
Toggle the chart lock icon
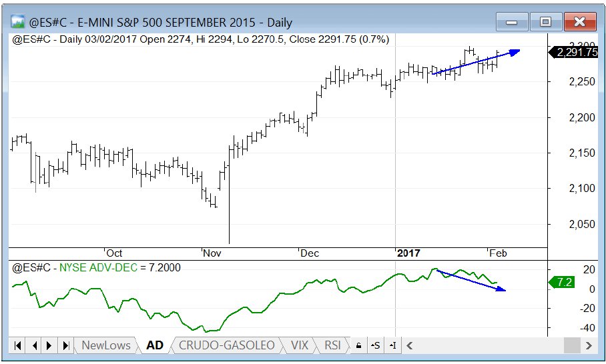pyautogui.click(x=358, y=345)
